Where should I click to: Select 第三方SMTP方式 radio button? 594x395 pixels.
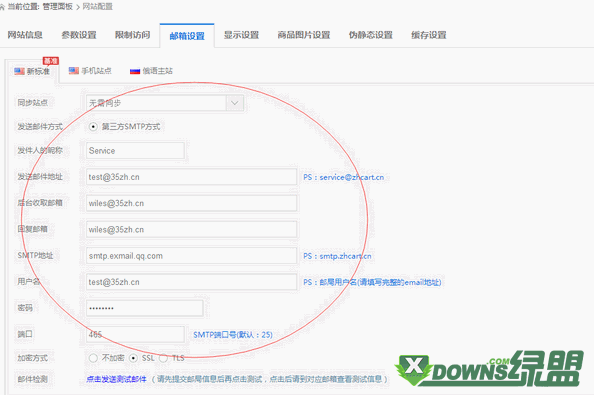pos(93,126)
